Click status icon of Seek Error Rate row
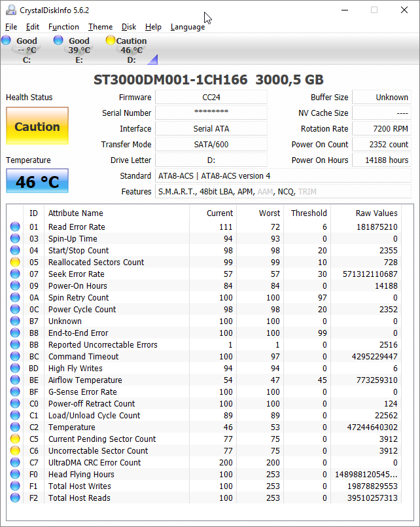 point(15,274)
